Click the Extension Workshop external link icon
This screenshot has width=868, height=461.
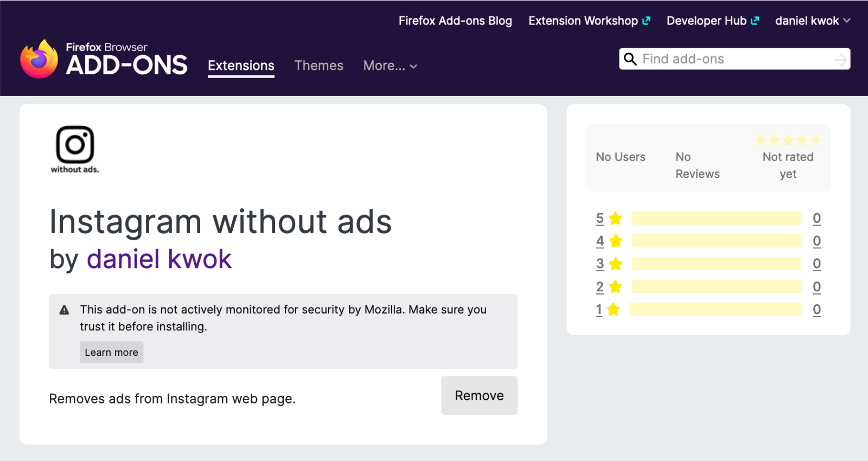coord(646,21)
